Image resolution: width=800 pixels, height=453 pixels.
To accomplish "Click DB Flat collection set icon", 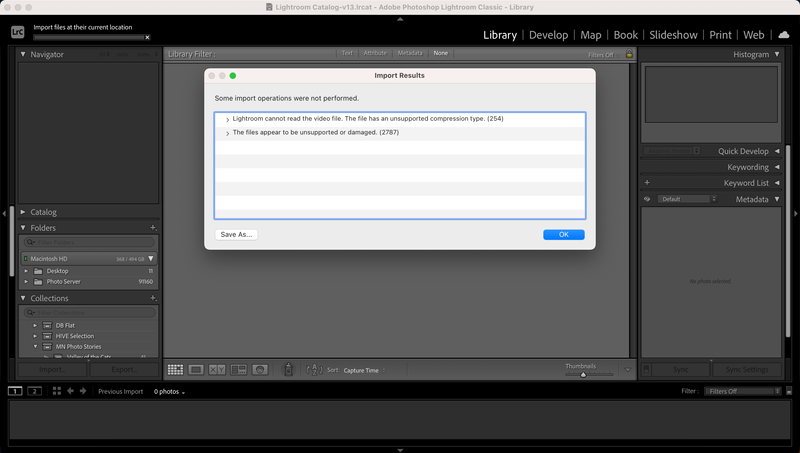I will (47, 325).
